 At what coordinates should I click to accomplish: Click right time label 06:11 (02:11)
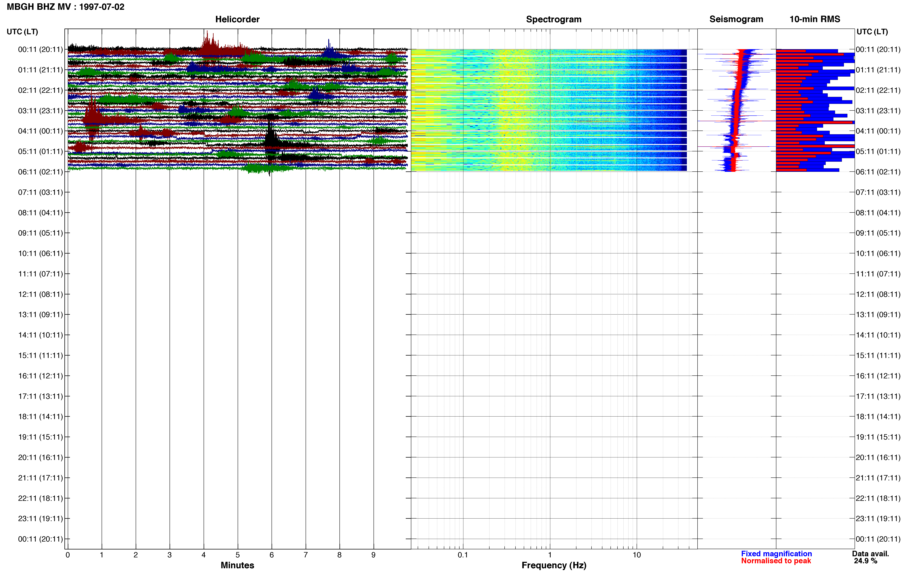(x=878, y=172)
